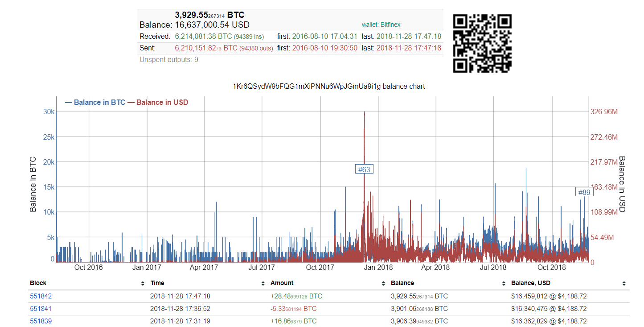Click the sort arrows in the Time column
This screenshot has height=327, width=644.
[263, 283]
